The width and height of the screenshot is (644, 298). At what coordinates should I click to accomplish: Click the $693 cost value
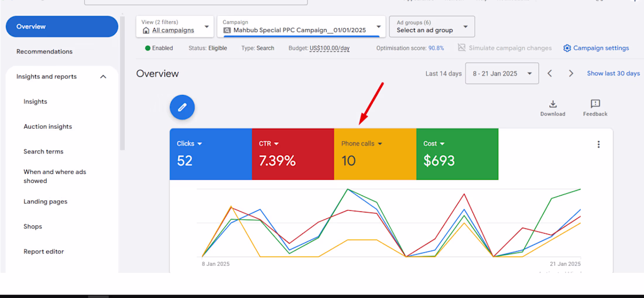[439, 160]
